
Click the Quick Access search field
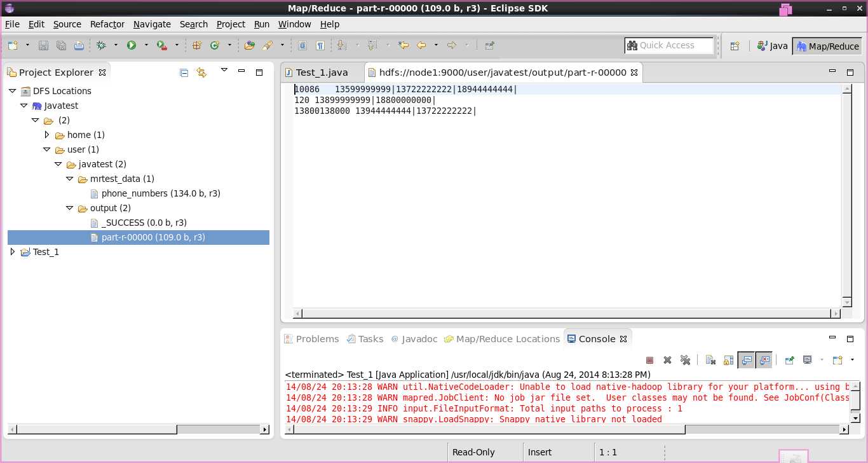[669, 45]
